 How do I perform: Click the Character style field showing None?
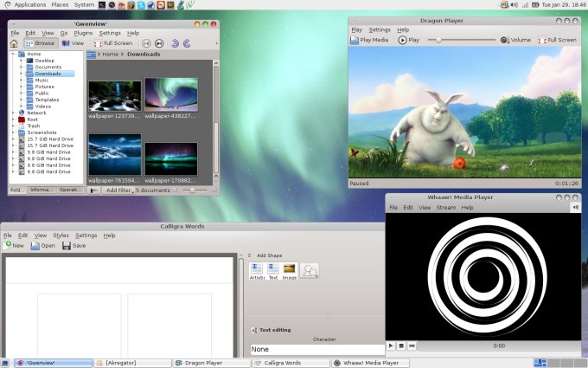tap(317, 349)
